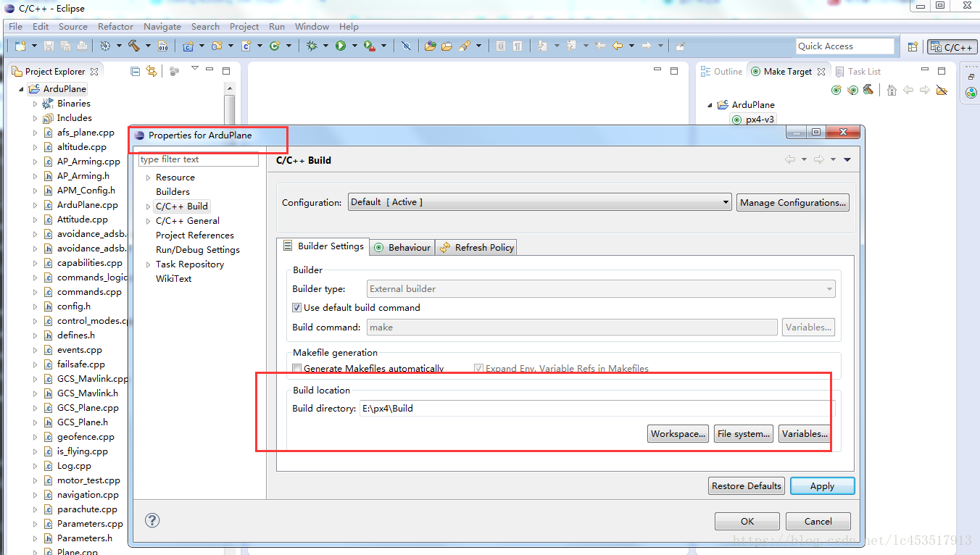The width and height of the screenshot is (980, 555).
Task: Click the Run External Tools icon
Action: pyautogui.click(x=370, y=46)
